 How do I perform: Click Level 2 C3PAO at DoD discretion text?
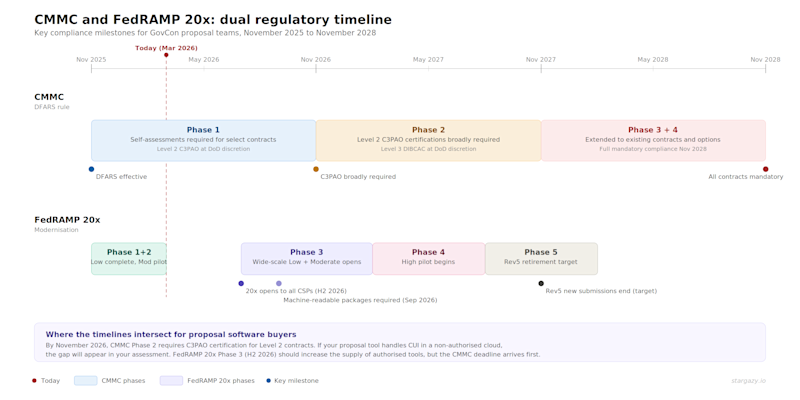tap(204, 149)
